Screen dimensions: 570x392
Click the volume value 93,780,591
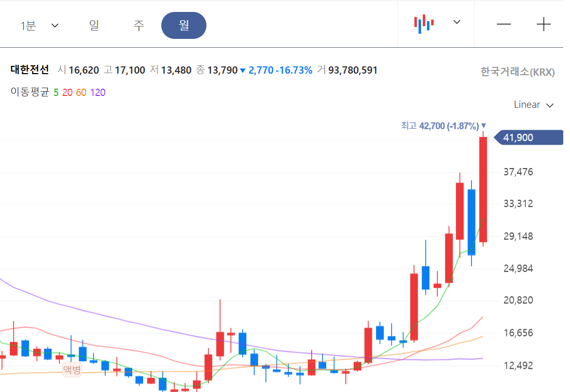353,70
